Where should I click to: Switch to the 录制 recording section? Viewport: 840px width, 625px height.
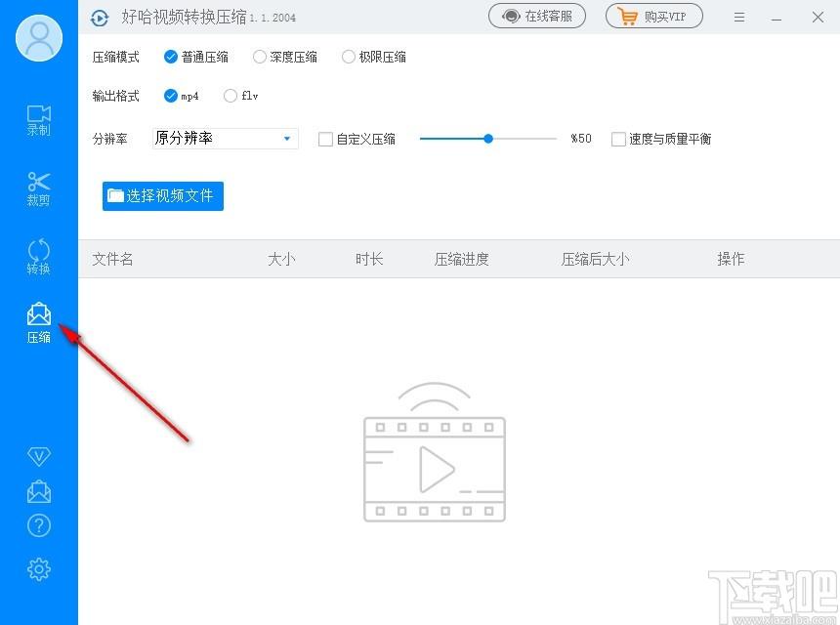coord(38,120)
